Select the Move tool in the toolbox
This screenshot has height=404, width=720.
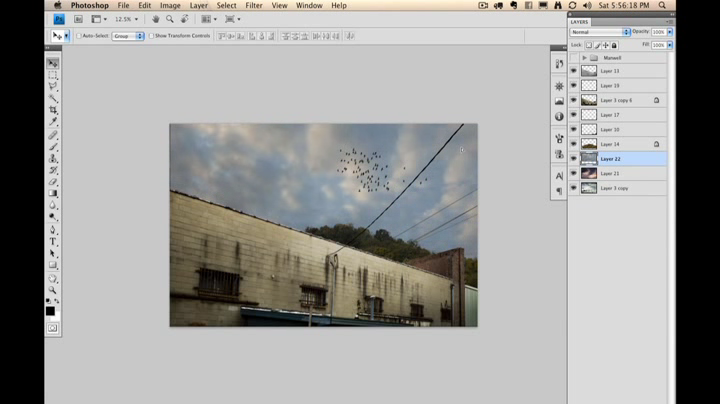click(53, 63)
